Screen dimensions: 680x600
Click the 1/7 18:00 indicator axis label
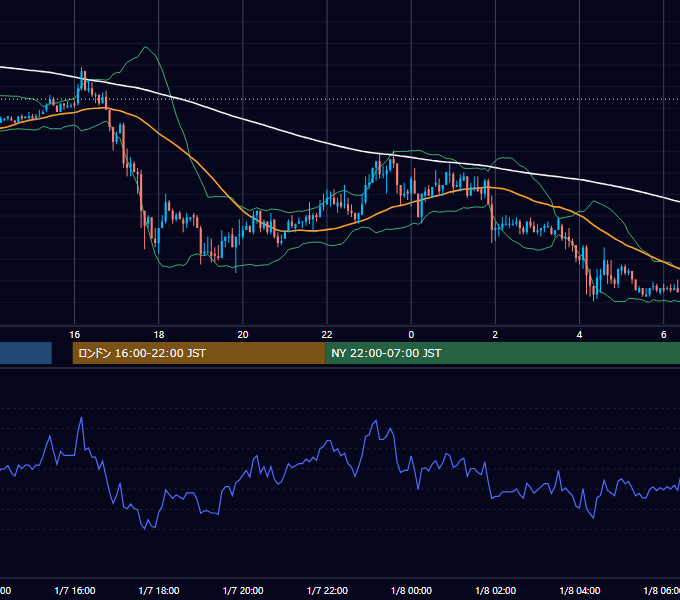coord(159,590)
